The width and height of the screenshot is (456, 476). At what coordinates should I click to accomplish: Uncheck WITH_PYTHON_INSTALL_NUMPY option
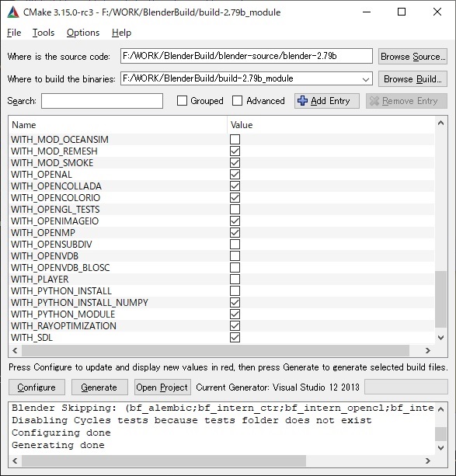(235, 302)
